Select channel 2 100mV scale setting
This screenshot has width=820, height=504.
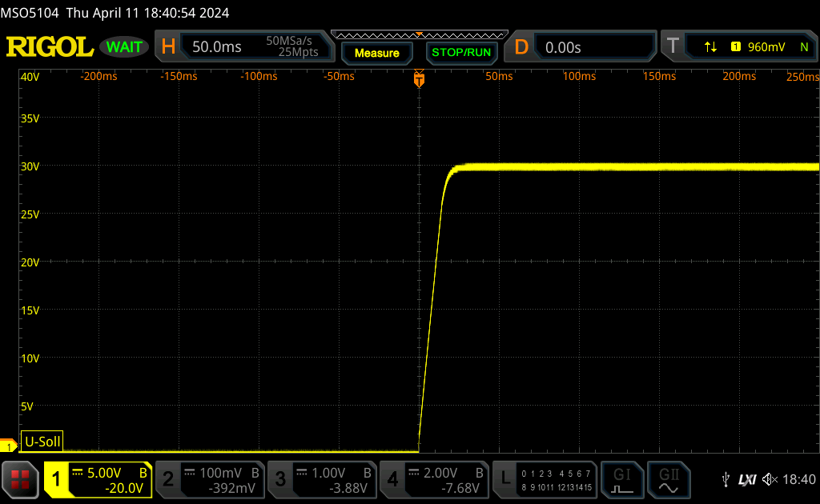point(220,473)
